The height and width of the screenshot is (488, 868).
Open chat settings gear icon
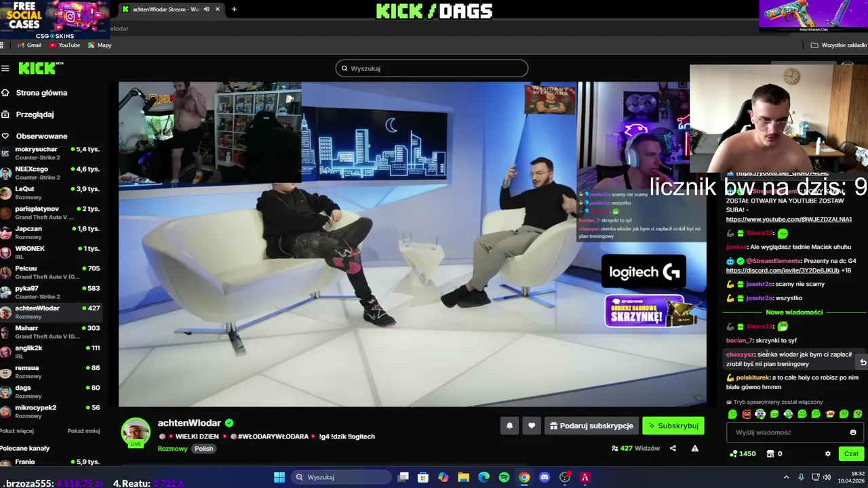click(x=827, y=453)
